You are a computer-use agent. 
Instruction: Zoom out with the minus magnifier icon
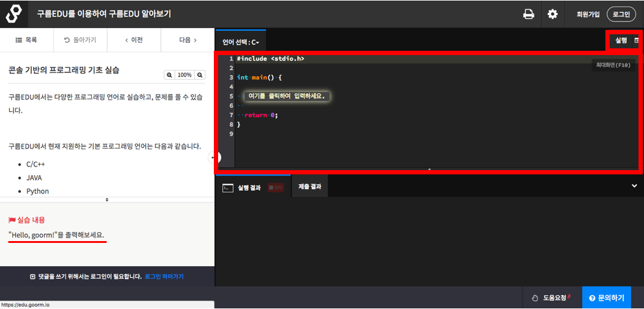[200, 75]
